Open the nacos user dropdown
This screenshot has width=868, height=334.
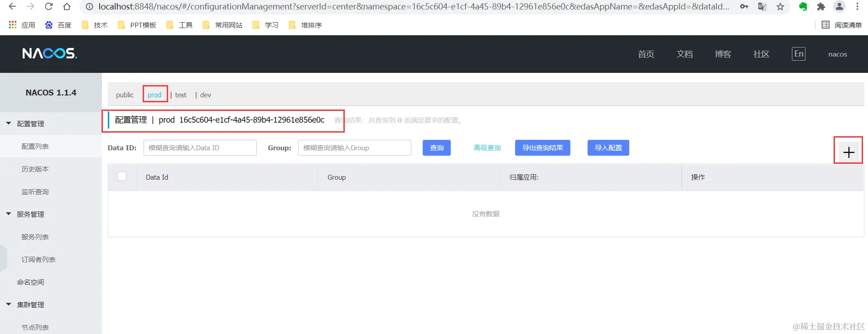pos(838,54)
